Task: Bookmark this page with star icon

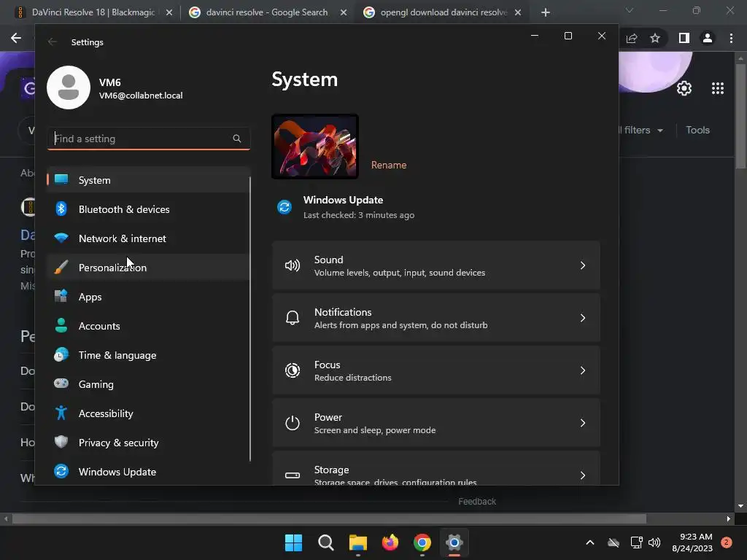Action: (655, 38)
